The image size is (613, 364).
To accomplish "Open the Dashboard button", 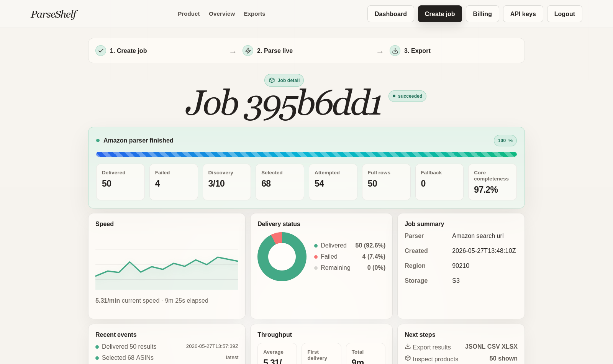I will click(391, 14).
